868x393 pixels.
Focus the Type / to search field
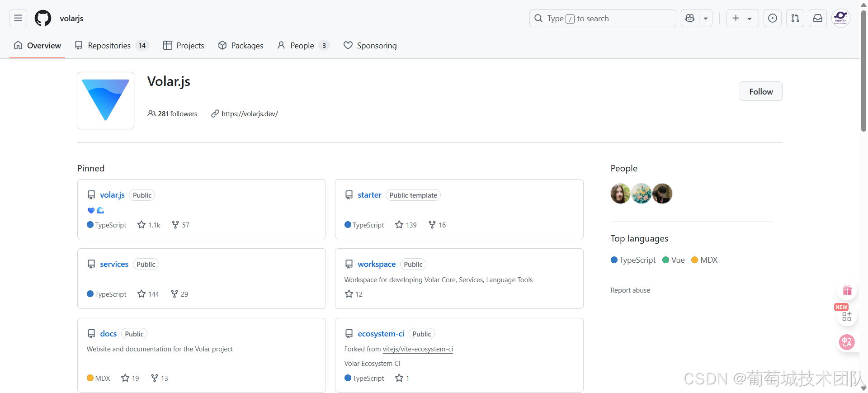click(x=603, y=18)
